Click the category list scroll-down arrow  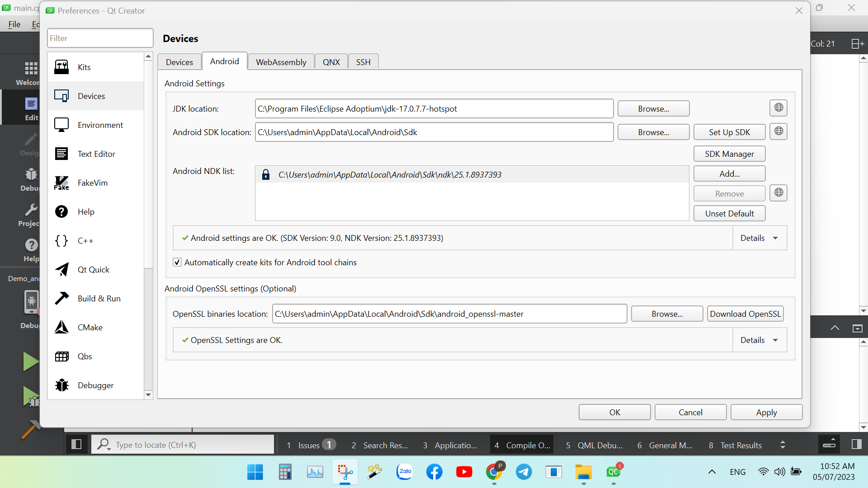pos(148,395)
